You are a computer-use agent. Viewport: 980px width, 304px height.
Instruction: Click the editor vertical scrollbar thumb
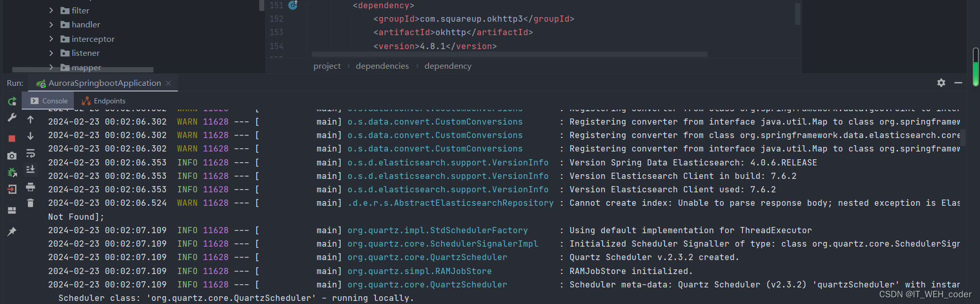click(x=797, y=14)
